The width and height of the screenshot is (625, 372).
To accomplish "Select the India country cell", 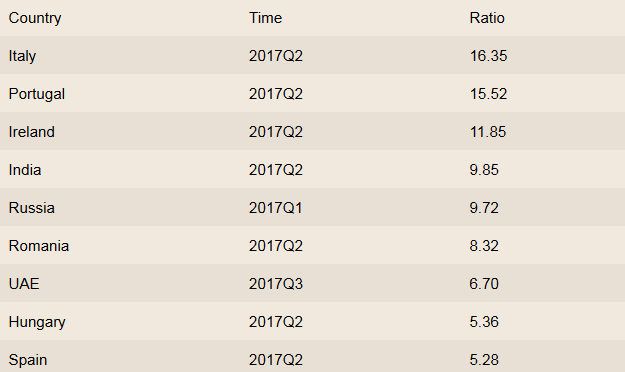I will (x=25, y=170).
